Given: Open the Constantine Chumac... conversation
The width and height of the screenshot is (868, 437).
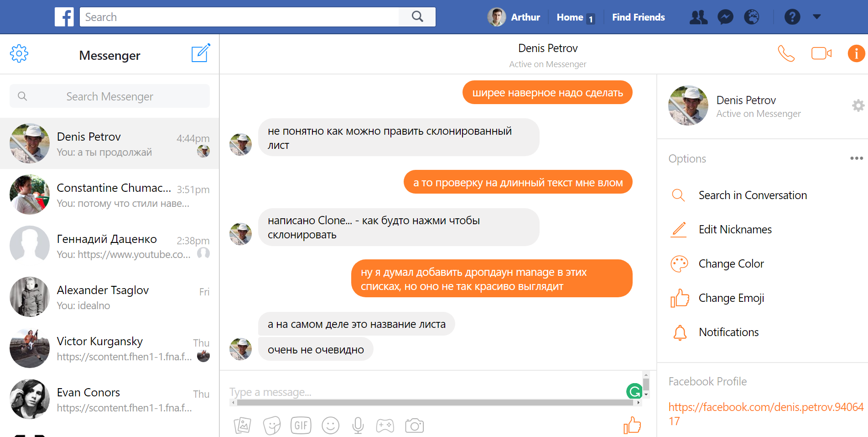Looking at the screenshot, I should (x=109, y=195).
